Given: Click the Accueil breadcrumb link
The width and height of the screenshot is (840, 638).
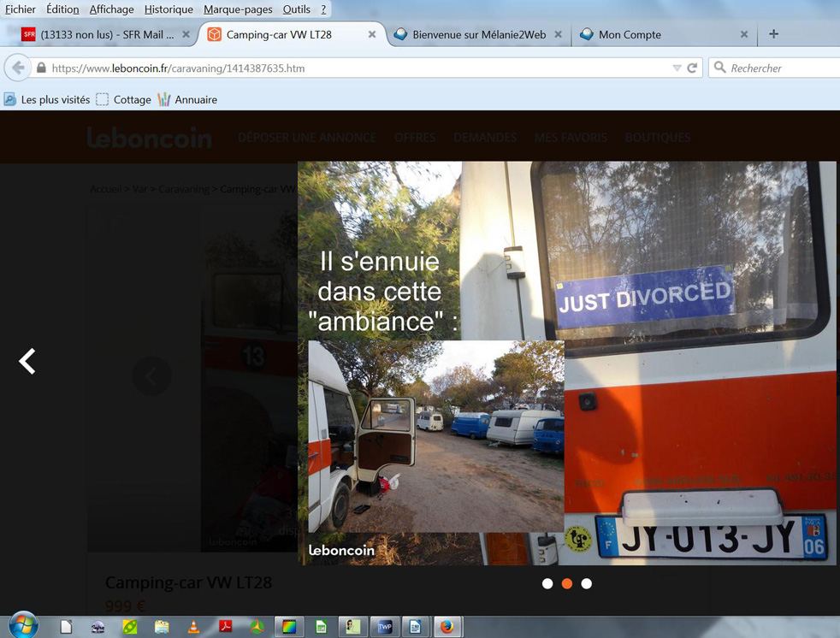Looking at the screenshot, I should coord(105,189).
